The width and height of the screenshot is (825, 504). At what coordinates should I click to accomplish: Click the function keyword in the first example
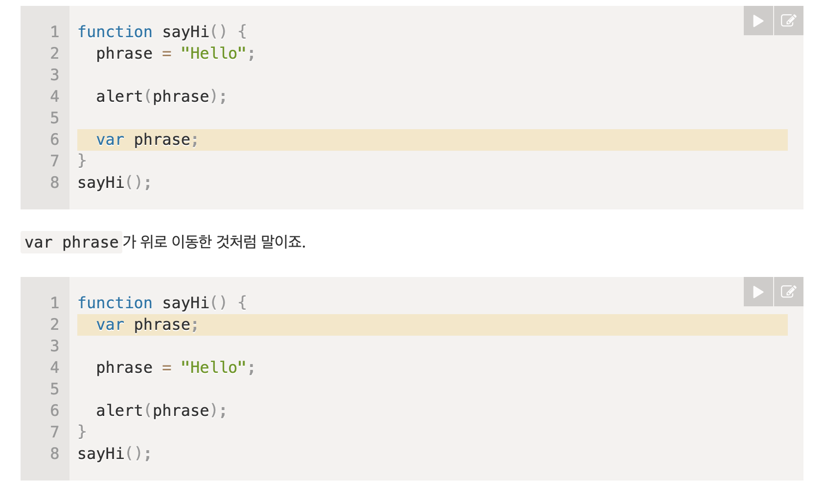[x=115, y=32]
